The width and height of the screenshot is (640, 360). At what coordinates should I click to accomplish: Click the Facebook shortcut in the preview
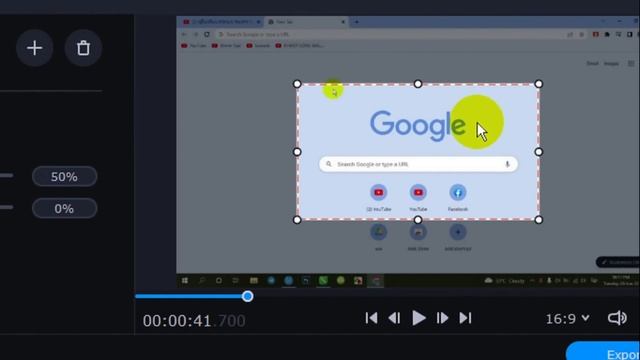click(458, 198)
